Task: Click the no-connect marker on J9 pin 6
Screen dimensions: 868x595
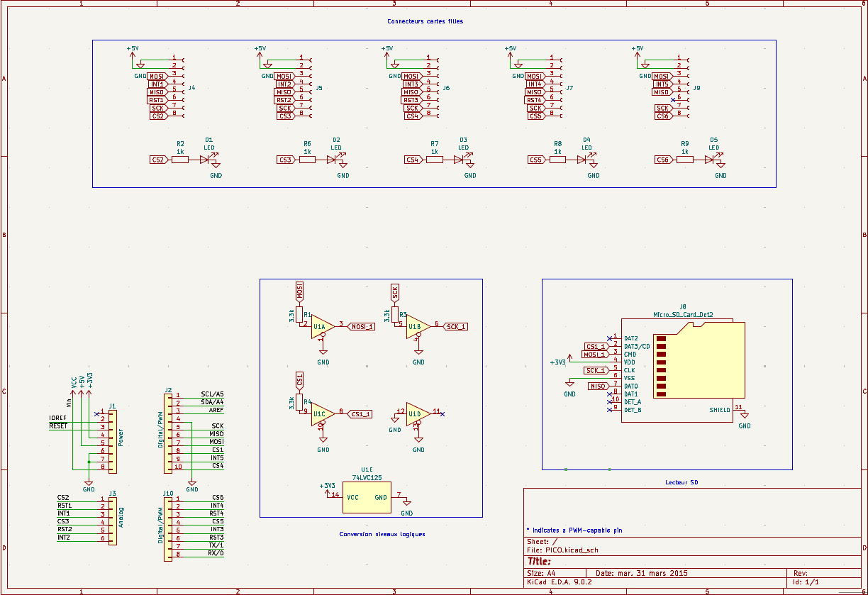Action: pos(673,100)
